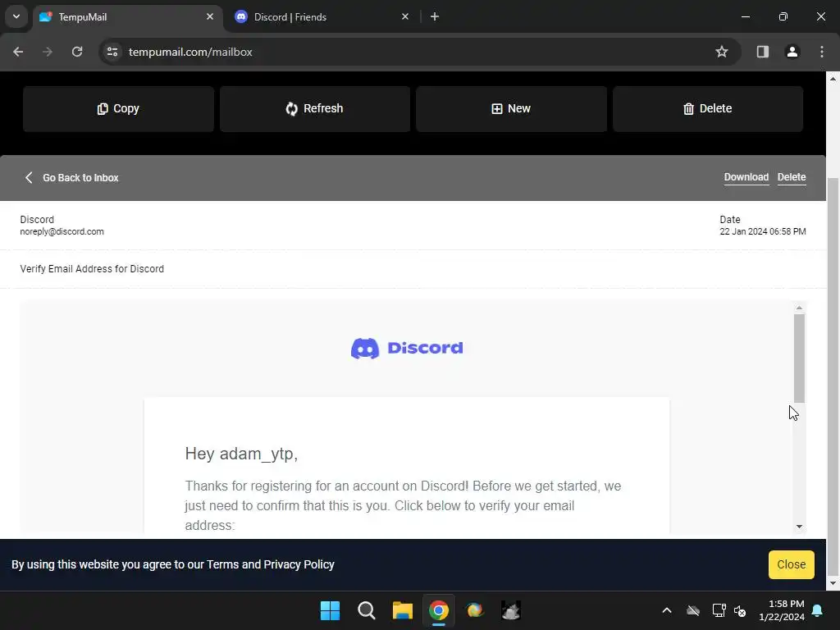Screen dimensions: 840x630
Task: Click the Discord logo in email
Action: coord(407,348)
